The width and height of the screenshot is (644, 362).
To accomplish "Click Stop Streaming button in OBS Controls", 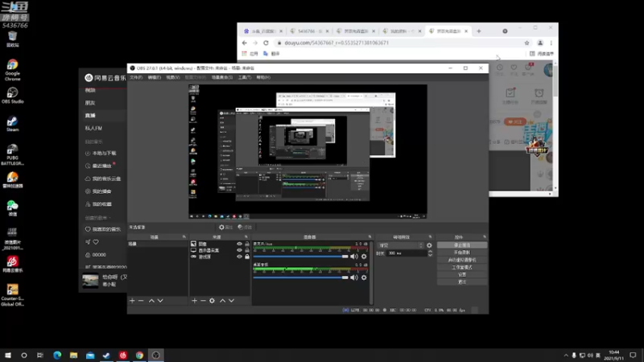I will 462,245.
